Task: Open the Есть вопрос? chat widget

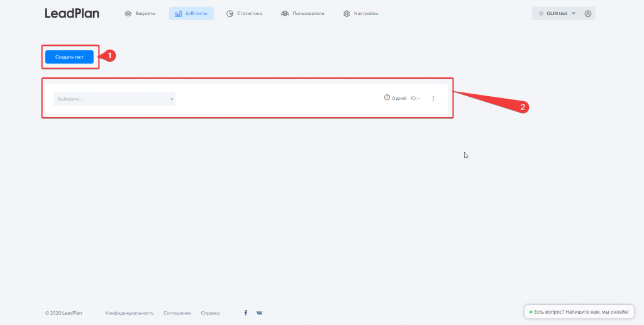Action: pyautogui.click(x=580, y=312)
